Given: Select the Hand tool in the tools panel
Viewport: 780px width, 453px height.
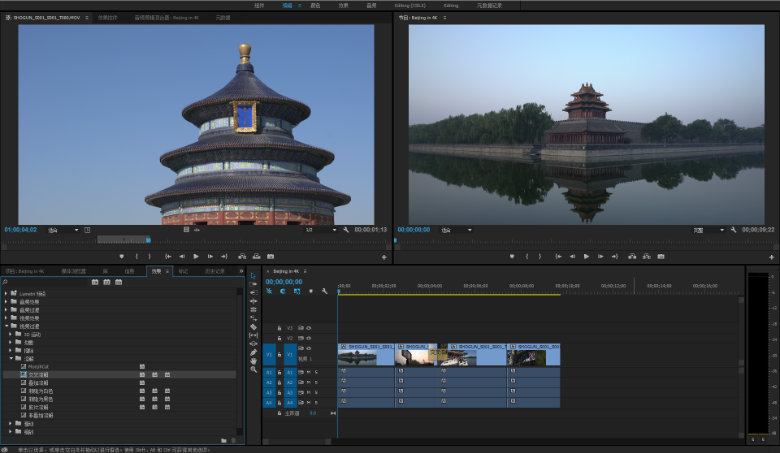Looking at the screenshot, I should click(x=253, y=361).
